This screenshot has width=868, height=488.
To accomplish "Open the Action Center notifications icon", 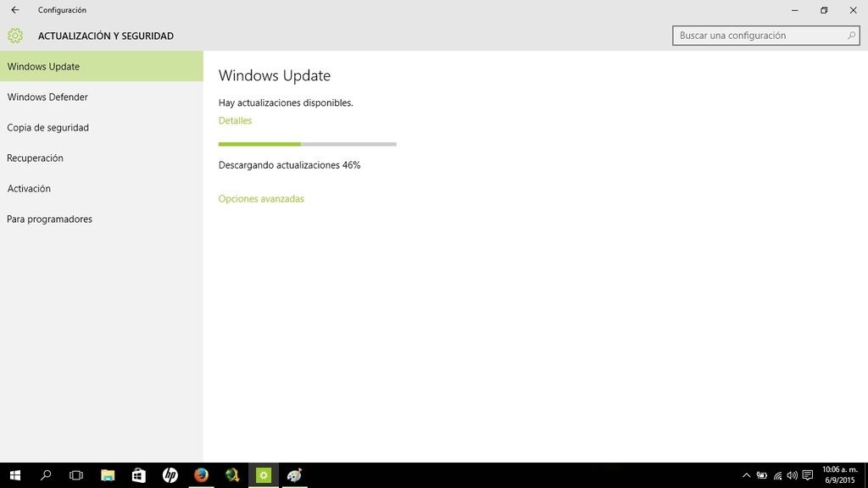I will [808, 475].
